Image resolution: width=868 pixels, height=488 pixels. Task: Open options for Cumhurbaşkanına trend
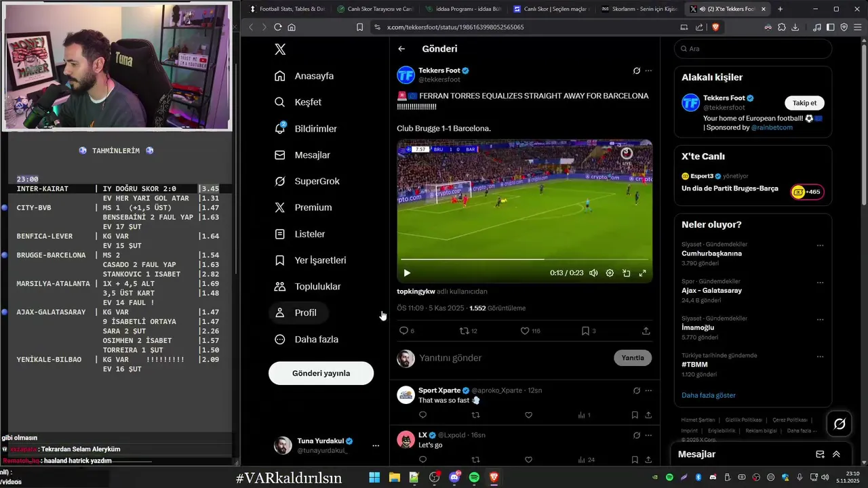[x=820, y=245]
